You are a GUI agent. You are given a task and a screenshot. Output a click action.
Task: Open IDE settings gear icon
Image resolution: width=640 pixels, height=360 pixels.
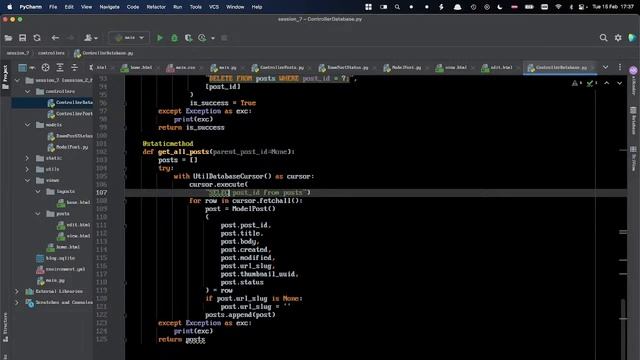click(x=618, y=38)
